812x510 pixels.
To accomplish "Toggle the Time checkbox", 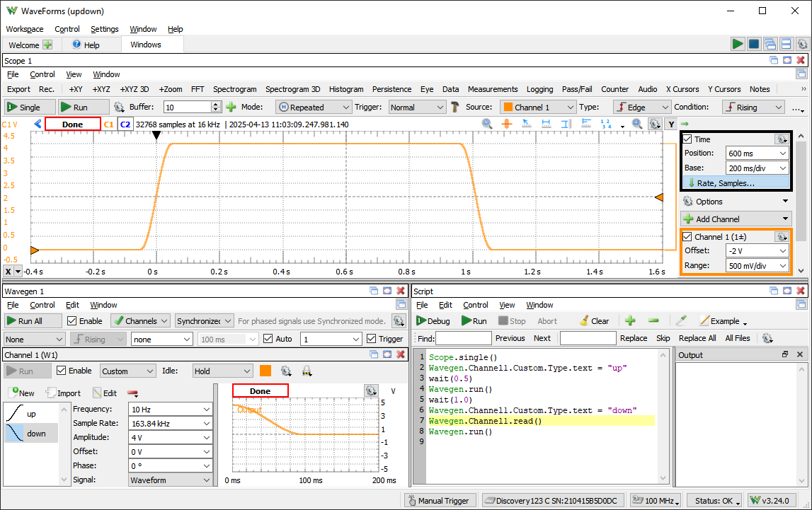I will (x=687, y=139).
